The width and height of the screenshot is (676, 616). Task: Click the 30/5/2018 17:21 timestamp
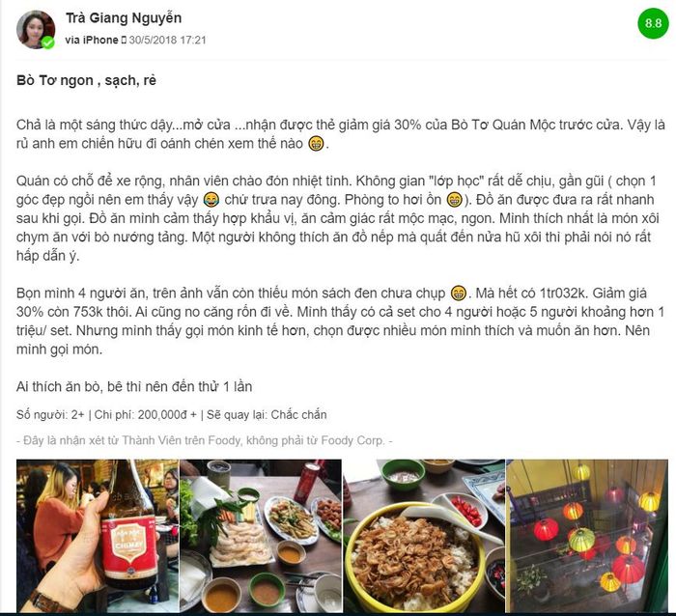coord(167,41)
